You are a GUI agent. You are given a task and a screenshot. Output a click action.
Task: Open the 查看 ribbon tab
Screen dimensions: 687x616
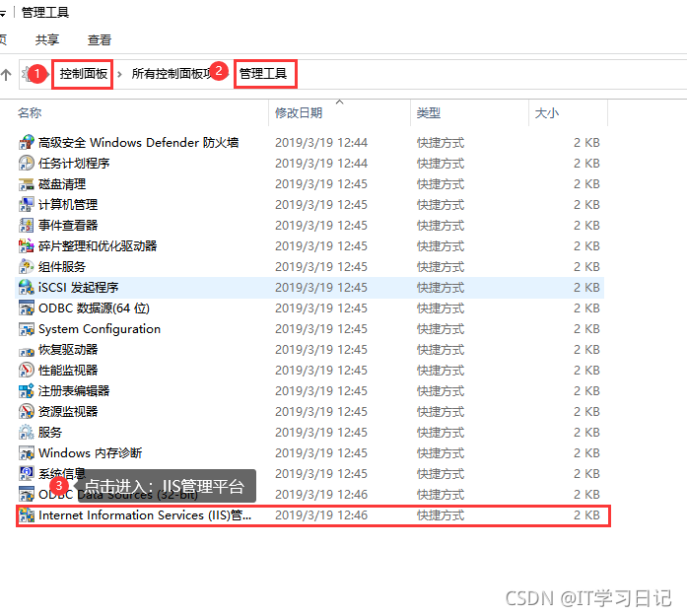100,39
